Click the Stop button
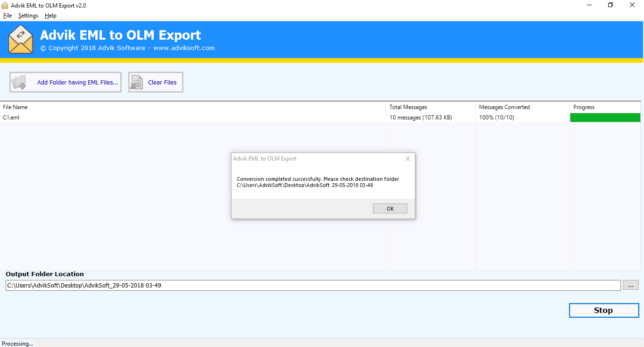Image resolution: width=644 pixels, height=347 pixels. (x=603, y=310)
